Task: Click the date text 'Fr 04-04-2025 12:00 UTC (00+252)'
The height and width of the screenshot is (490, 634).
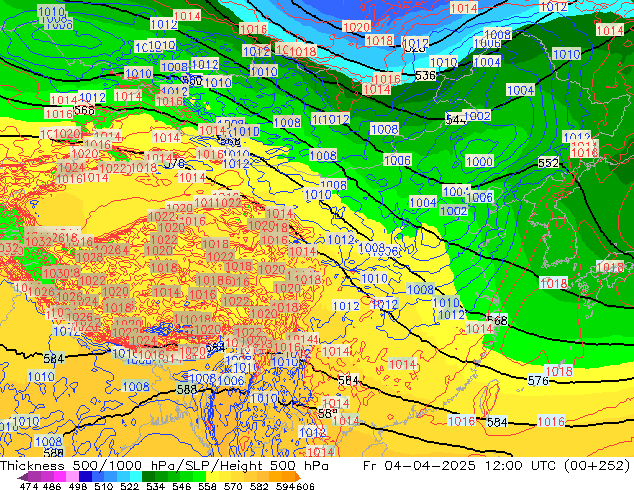Action: 497,465
